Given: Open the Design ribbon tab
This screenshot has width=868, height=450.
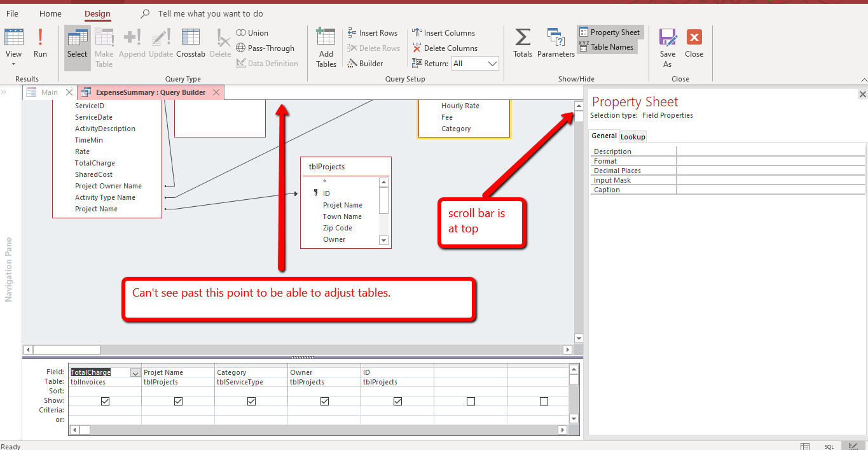Looking at the screenshot, I should pos(97,13).
